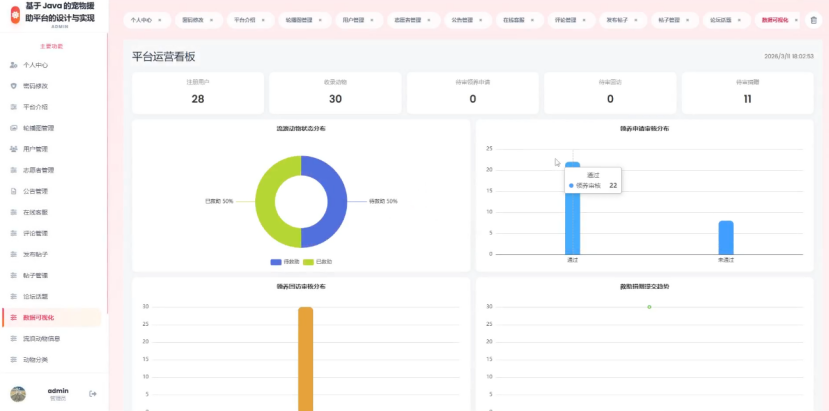Click the 帖子管理 sidebar icon
Image resolution: width=829 pixels, height=411 pixels.
click(14, 276)
